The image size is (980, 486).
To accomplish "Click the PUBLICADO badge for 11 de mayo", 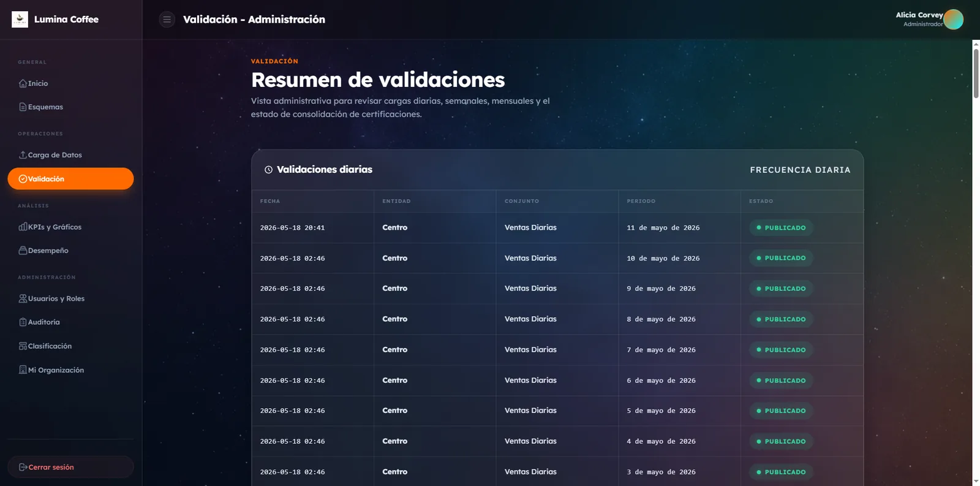I will tap(781, 228).
